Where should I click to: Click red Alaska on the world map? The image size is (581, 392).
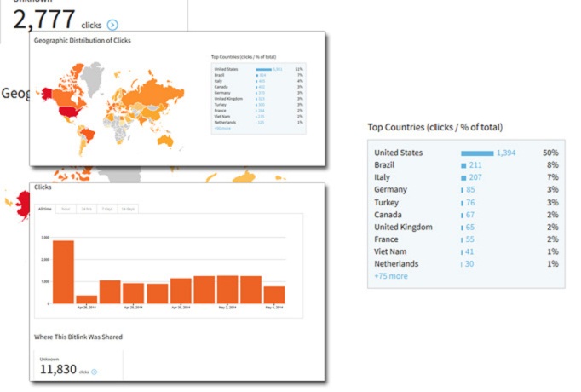tap(48, 94)
